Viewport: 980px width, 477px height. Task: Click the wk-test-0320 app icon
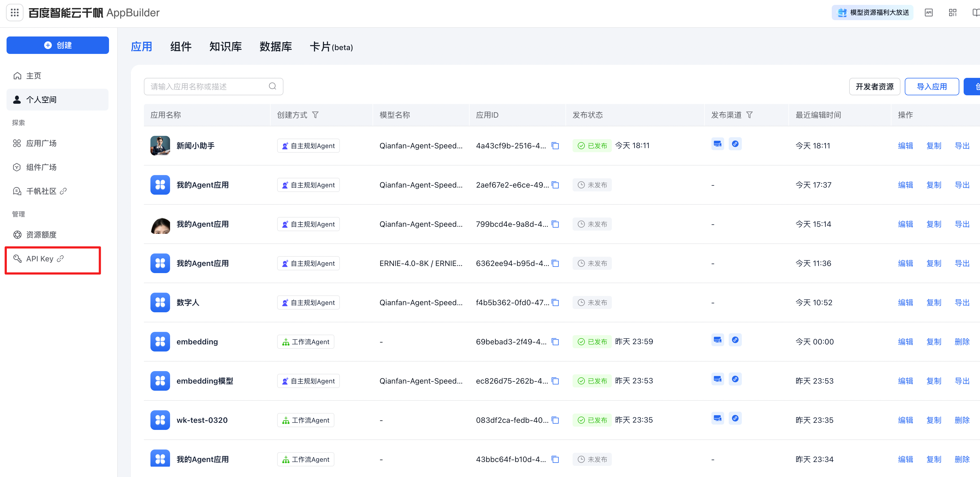click(x=160, y=420)
